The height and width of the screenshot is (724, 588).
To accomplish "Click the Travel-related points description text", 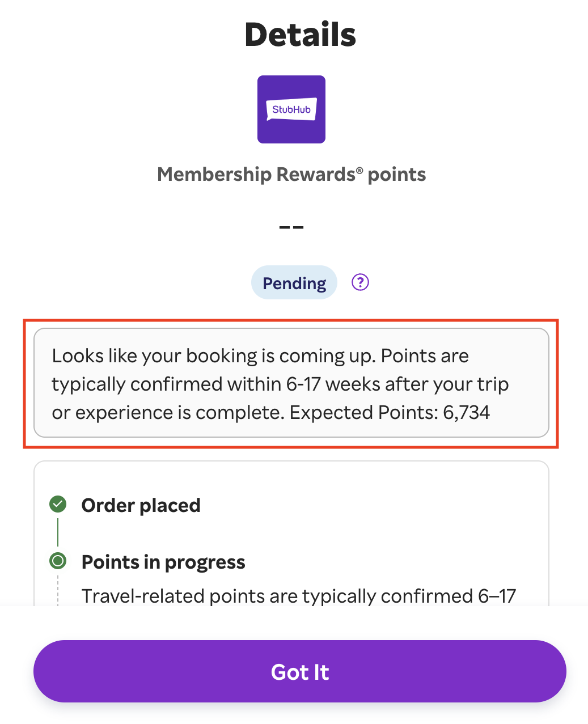I will pyautogui.click(x=299, y=596).
